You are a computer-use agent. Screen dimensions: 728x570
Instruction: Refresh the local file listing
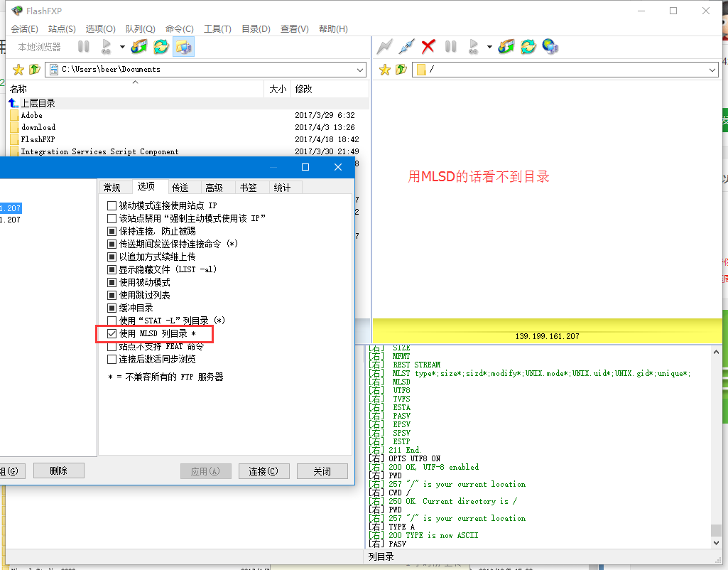pyautogui.click(x=161, y=46)
